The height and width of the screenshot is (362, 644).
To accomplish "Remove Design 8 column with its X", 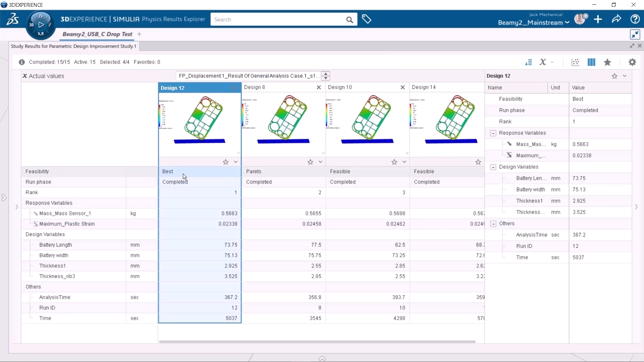I will pyautogui.click(x=319, y=87).
